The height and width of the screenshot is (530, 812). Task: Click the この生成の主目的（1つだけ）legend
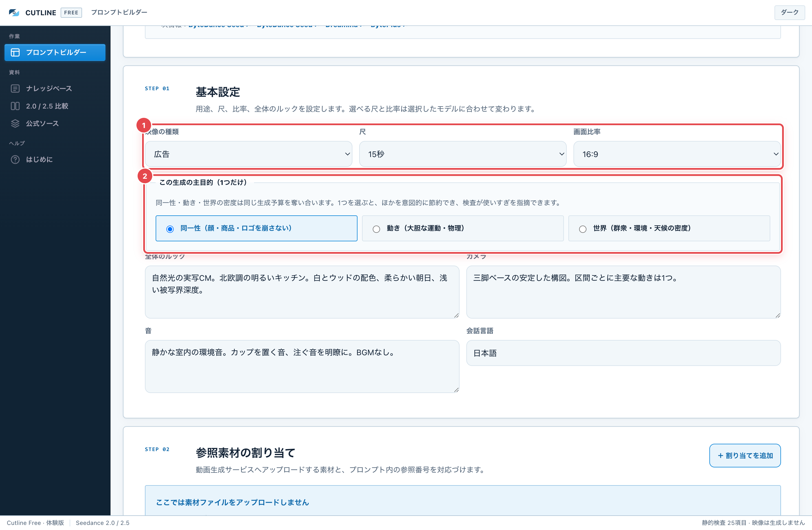203,182
